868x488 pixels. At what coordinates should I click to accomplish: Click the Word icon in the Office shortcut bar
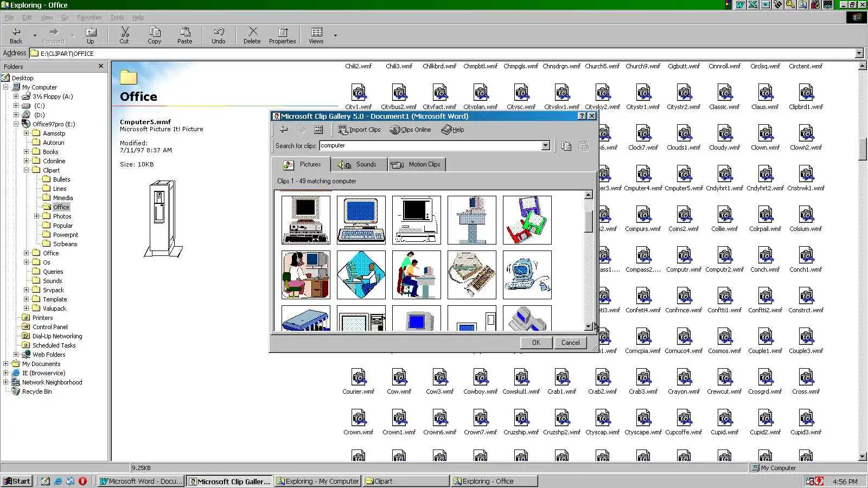coord(741,5)
